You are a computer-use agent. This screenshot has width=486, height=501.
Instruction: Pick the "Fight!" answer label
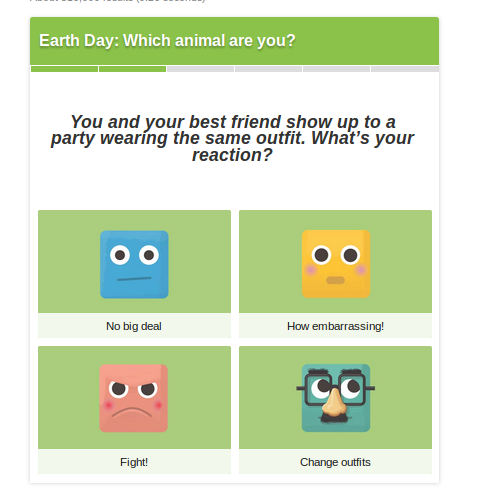coord(134,462)
